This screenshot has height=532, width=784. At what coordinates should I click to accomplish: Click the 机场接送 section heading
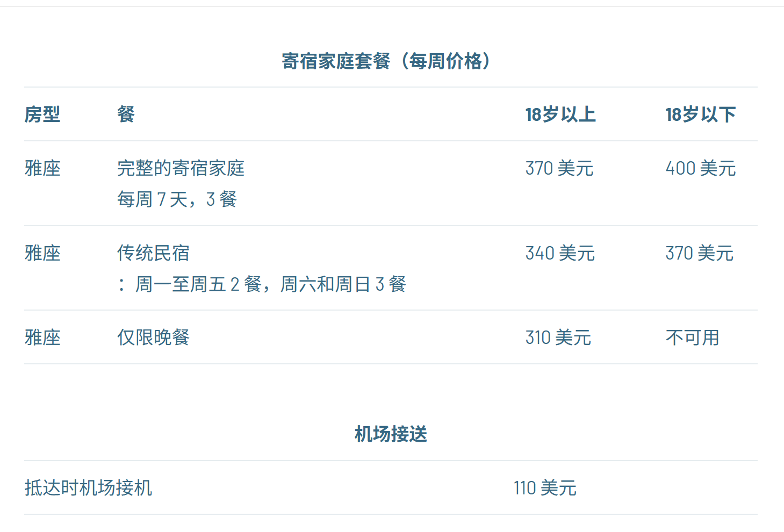(391, 434)
